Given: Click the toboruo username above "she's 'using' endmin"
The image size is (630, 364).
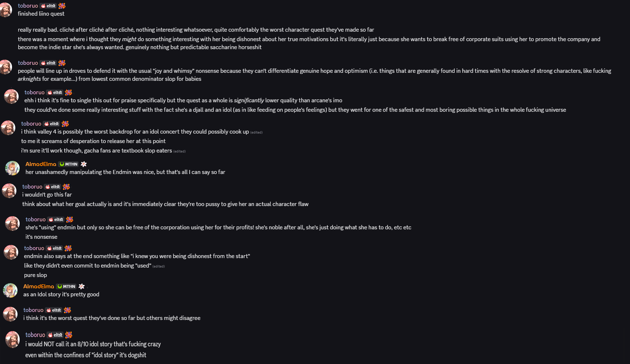Looking at the screenshot, I should coord(35,219).
